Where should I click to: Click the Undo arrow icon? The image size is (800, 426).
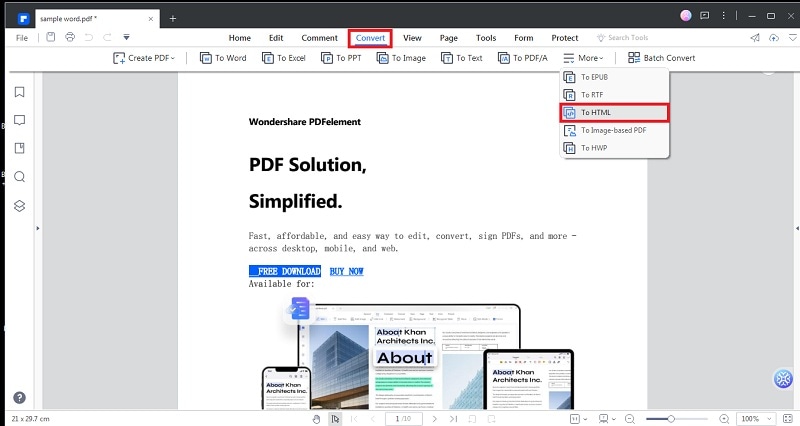(89, 37)
